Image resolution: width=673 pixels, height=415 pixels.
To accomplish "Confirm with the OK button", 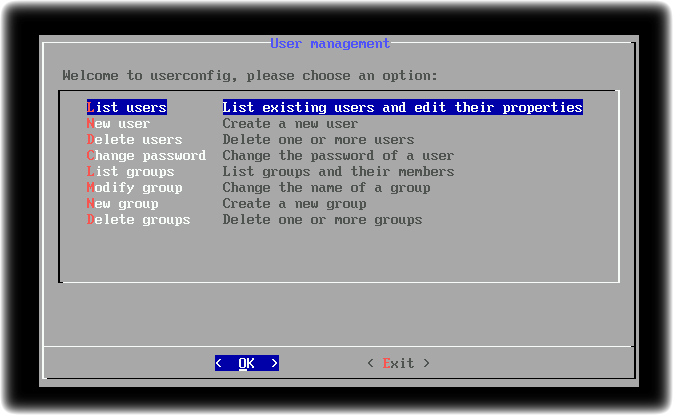I will (x=247, y=363).
